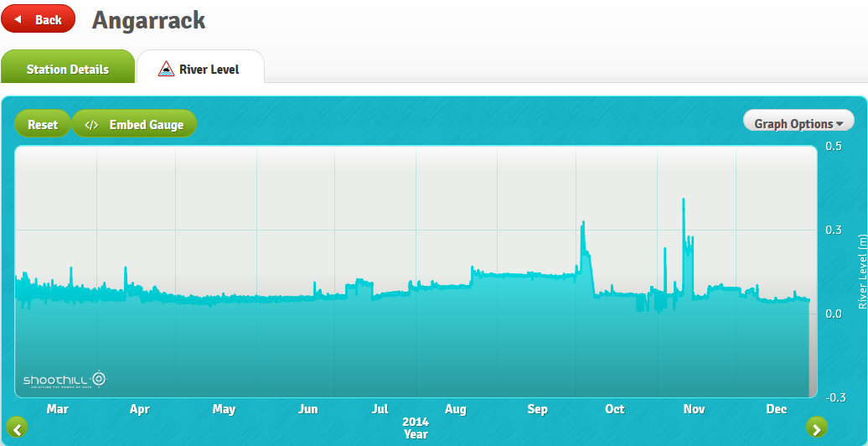868x446 pixels.
Task: Click the river warning triangle icon
Action: click(x=166, y=69)
